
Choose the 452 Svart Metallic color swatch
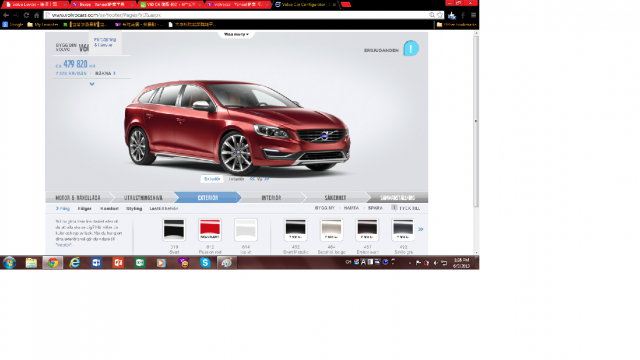coord(296,230)
